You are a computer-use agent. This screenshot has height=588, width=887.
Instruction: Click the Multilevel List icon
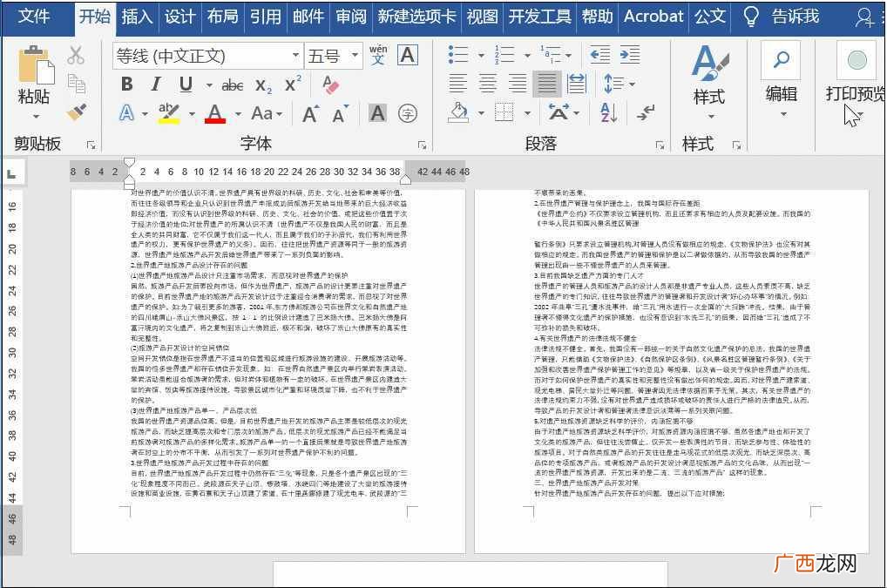(550, 54)
